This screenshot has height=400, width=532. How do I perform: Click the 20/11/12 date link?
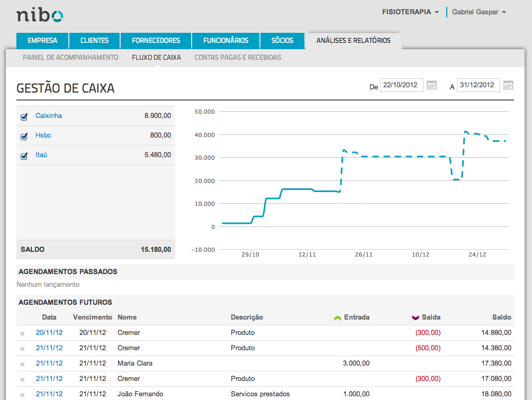coord(49,333)
